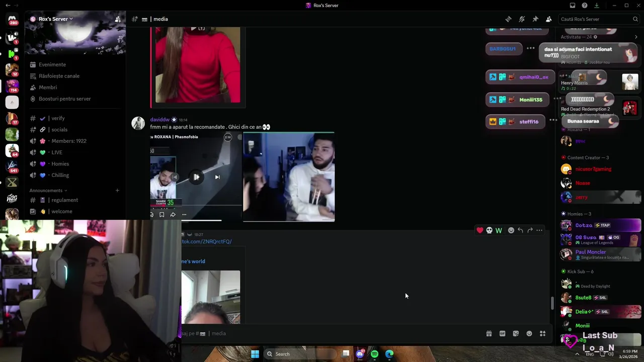Select the regulament channel
Viewport: 644px width, 362px height.
pos(75,200)
